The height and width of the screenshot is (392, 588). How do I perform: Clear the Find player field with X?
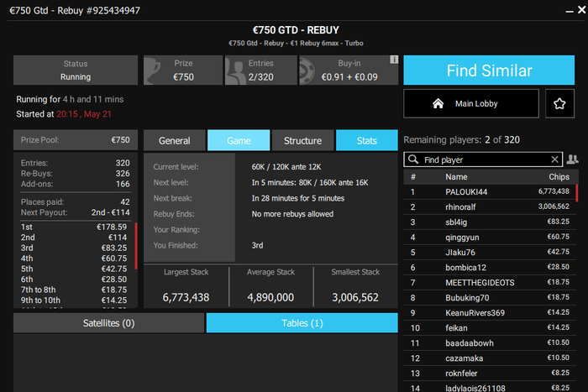coord(554,159)
